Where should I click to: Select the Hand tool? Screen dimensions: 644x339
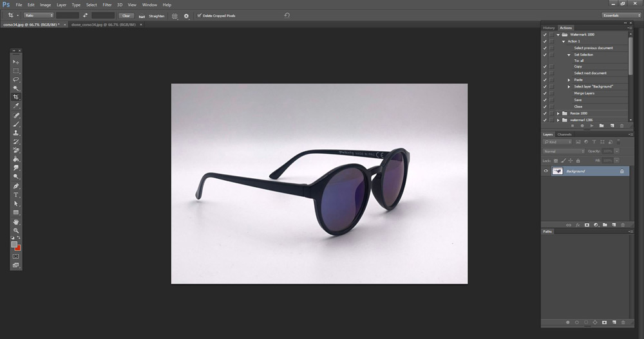[x=16, y=221]
